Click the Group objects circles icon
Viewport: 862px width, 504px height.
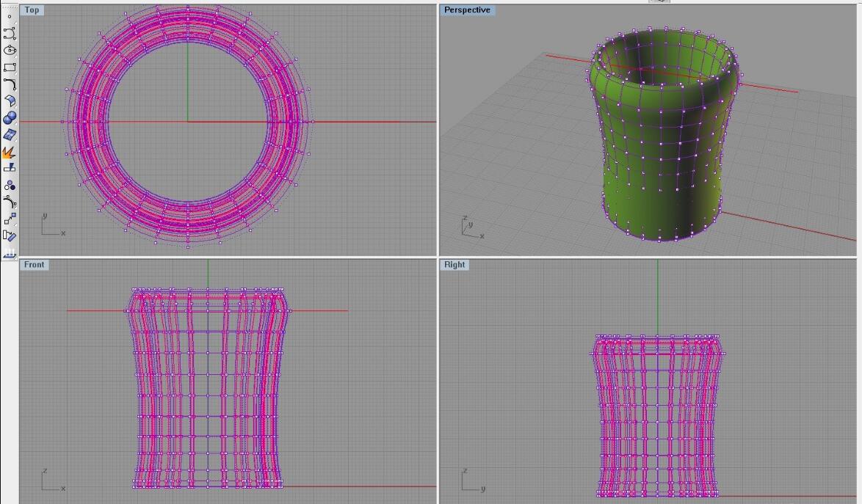10,186
